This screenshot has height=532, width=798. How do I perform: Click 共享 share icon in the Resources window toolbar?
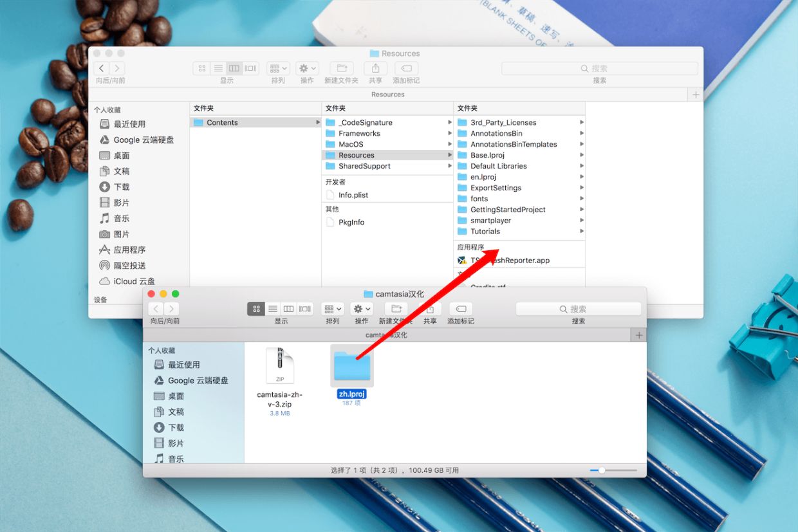[375, 68]
